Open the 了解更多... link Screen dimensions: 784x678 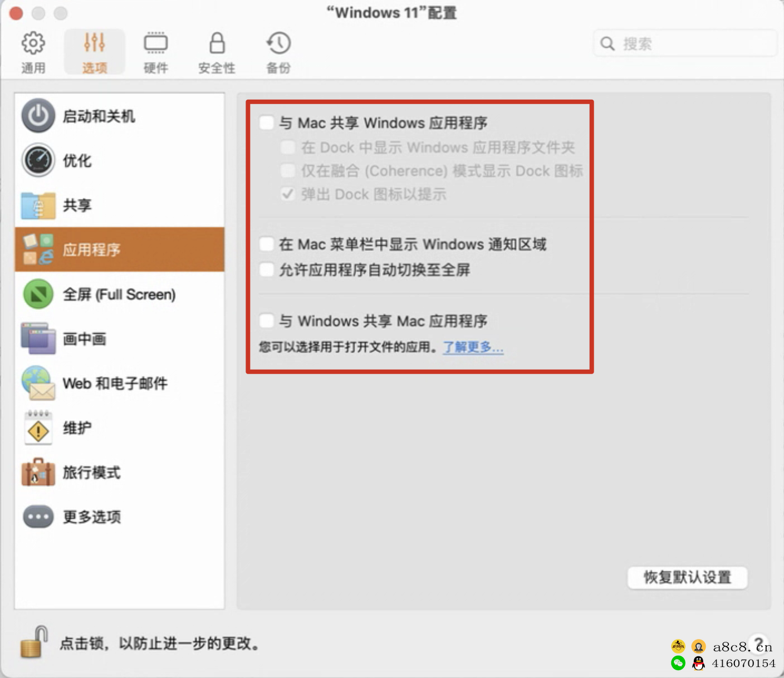(x=473, y=347)
